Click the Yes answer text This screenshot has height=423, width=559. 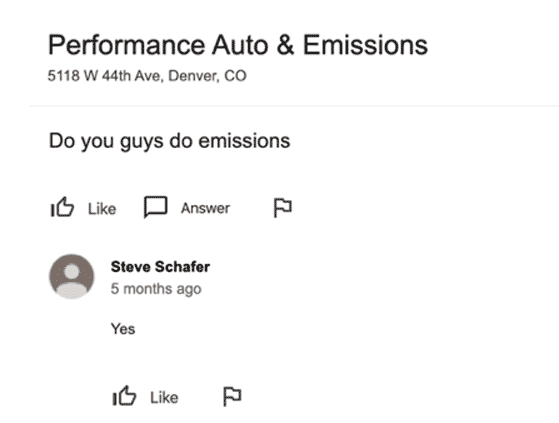123,329
